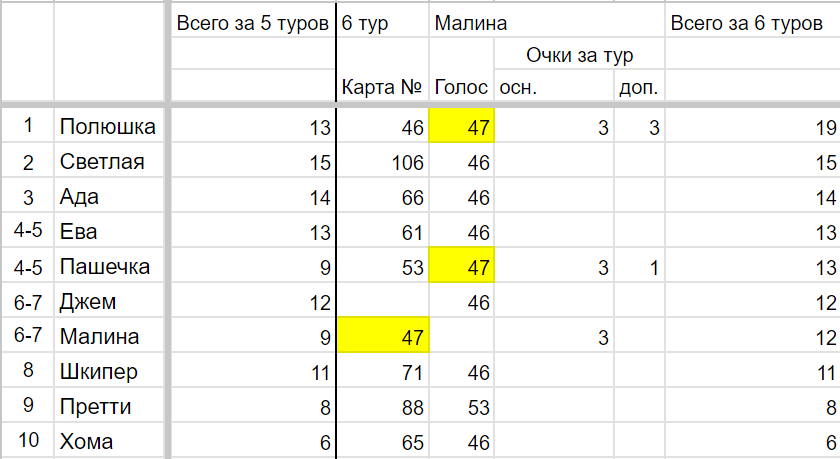
Task: Click the name cell 'Хома'
Action: (109, 440)
